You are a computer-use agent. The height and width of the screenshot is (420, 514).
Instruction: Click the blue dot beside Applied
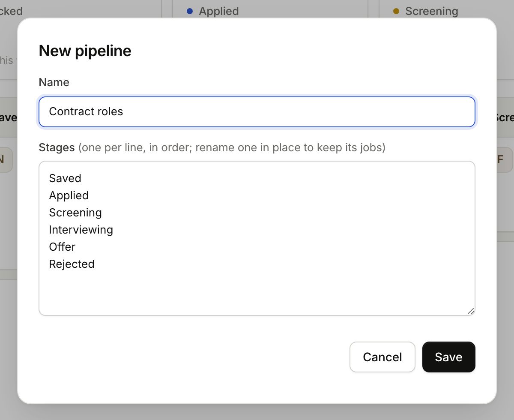190,11
